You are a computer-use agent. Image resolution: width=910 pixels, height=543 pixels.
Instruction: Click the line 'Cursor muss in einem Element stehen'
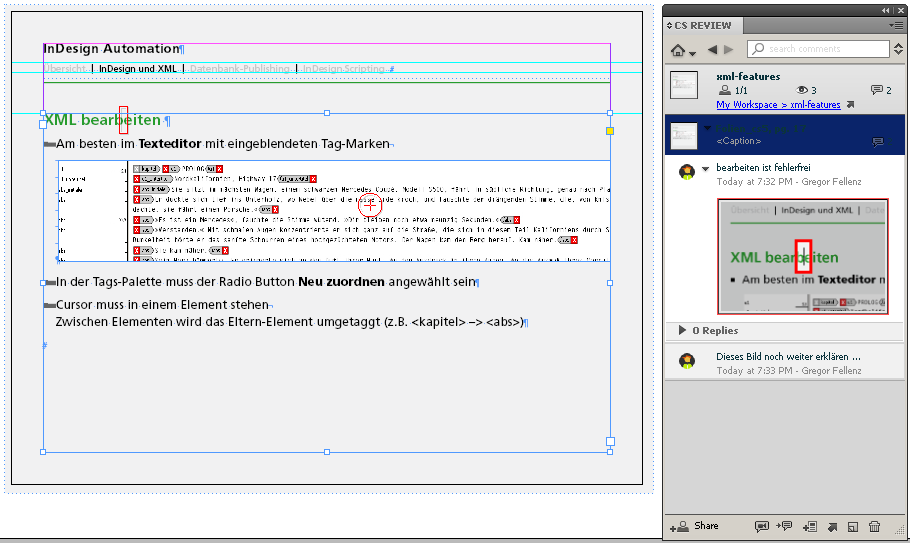click(x=162, y=305)
